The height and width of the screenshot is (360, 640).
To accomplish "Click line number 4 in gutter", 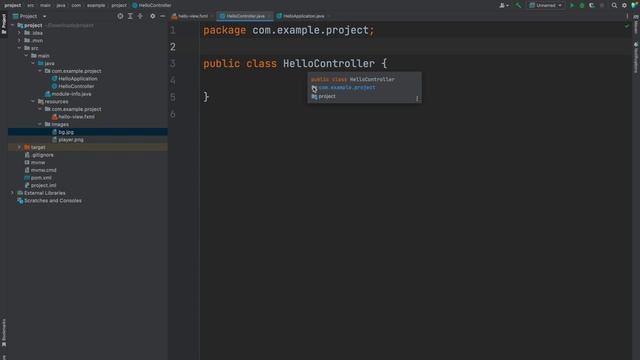I will click(x=173, y=80).
